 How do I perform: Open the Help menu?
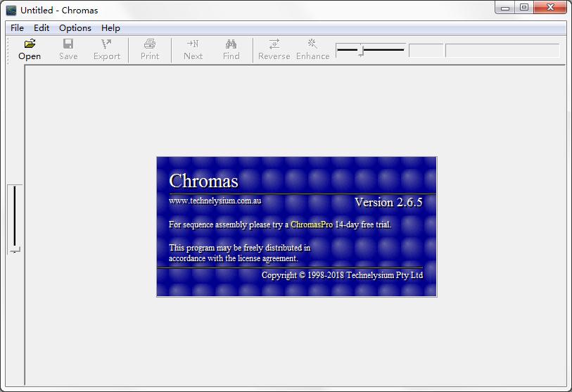[110, 28]
